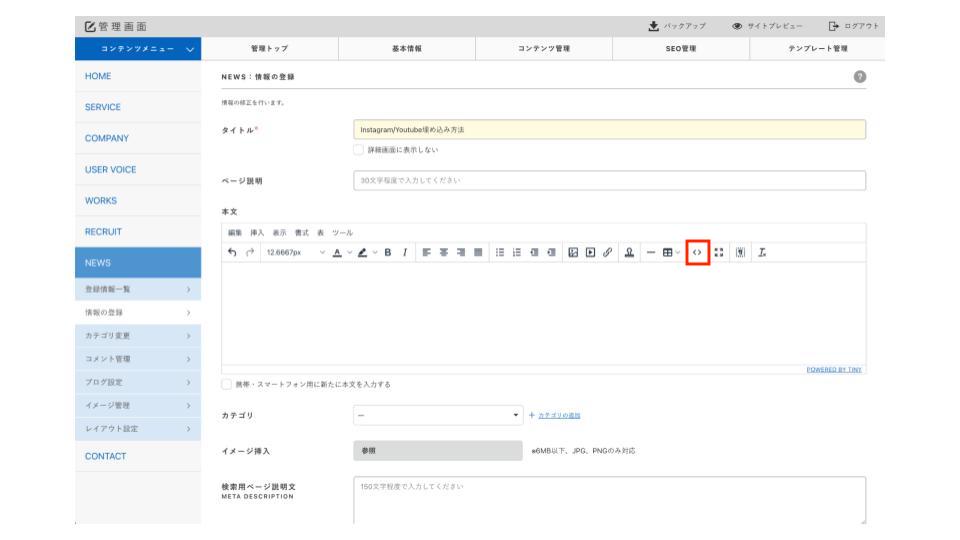The width and height of the screenshot is (960, 540).
Task: Click the logout icon
Action: [x=833, y=26]
